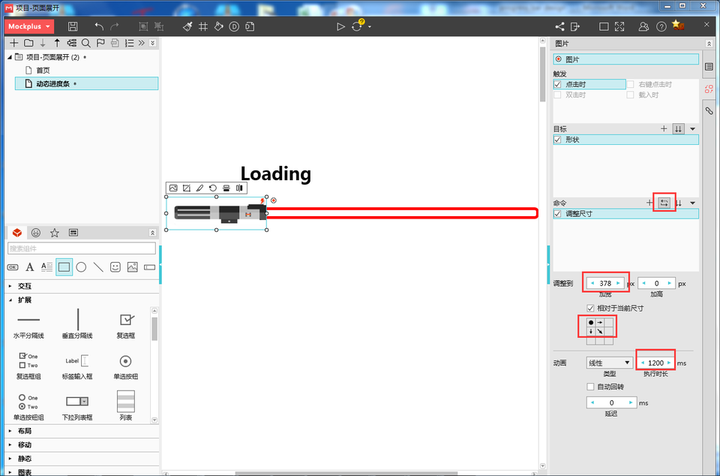
Task: Select the rectangle shape component
Action: [64, 267]
